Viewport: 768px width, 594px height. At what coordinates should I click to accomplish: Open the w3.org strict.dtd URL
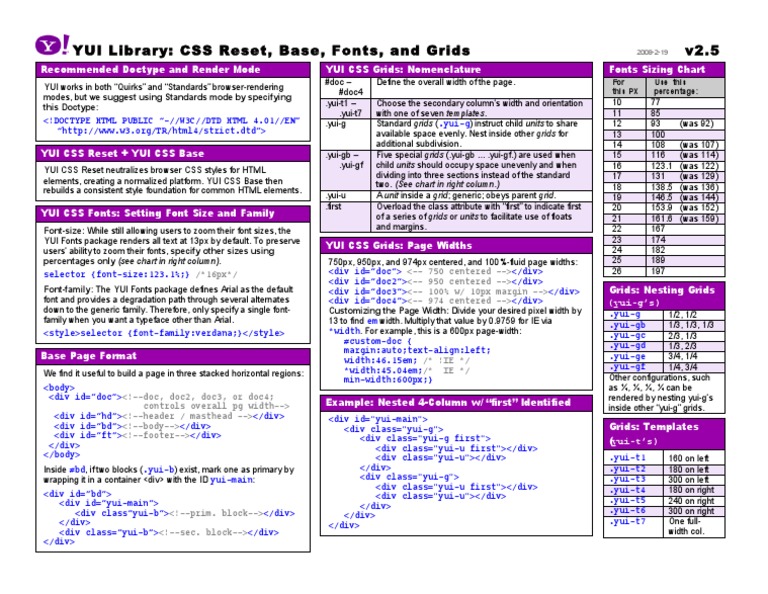[x=162, y=131]
